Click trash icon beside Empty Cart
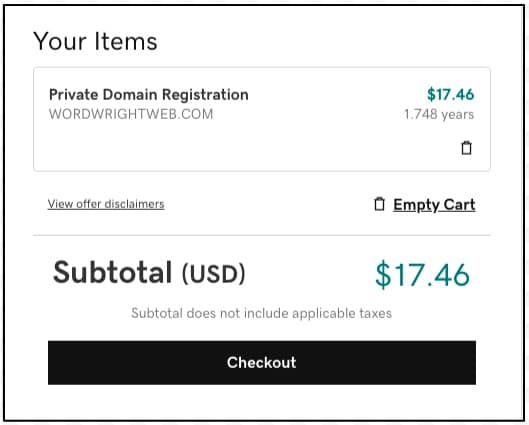529x425 pixels. coord(379,204)
